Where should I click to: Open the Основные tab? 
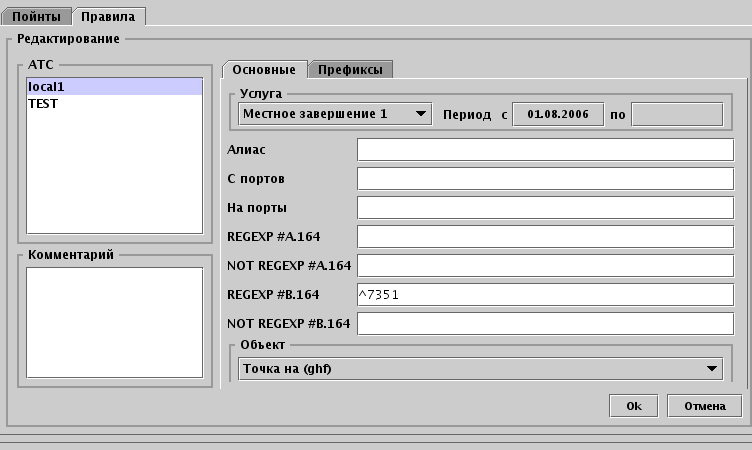(263, 69)
